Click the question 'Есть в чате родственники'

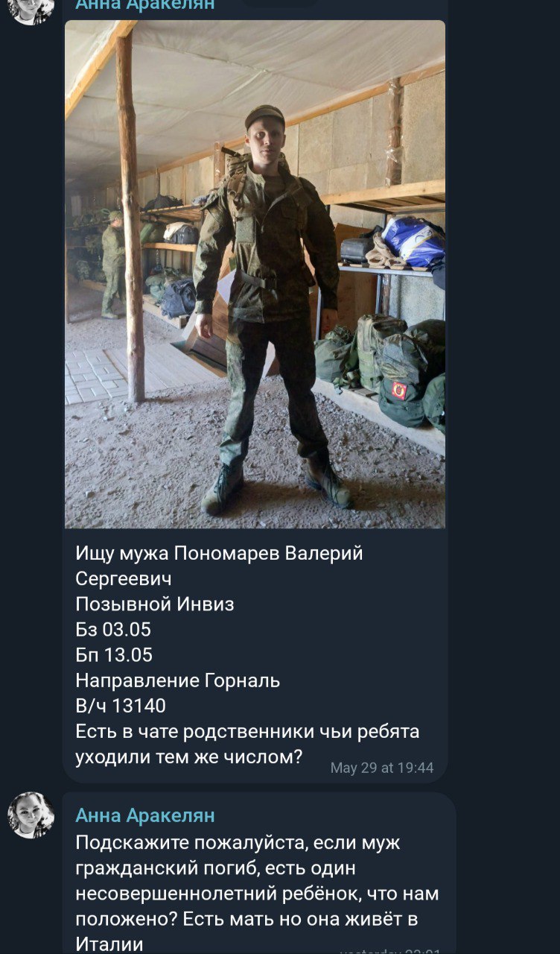coord(247,744)
